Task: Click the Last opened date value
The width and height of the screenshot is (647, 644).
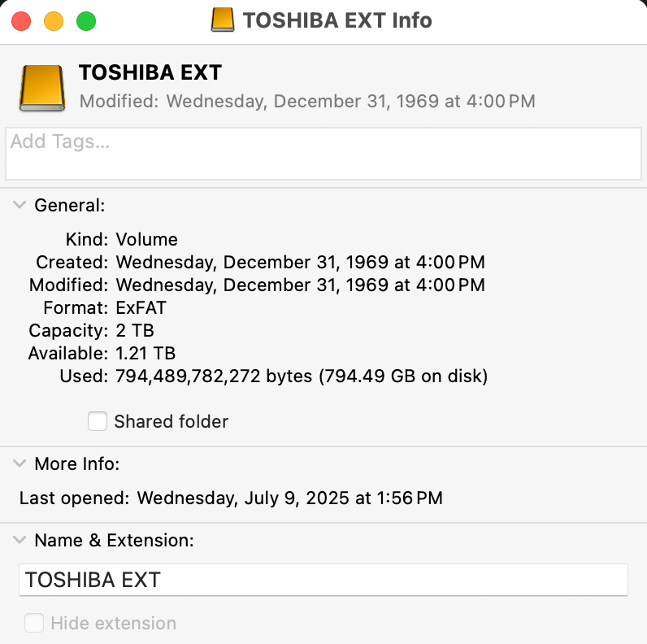Action: [x=289, y=498]
